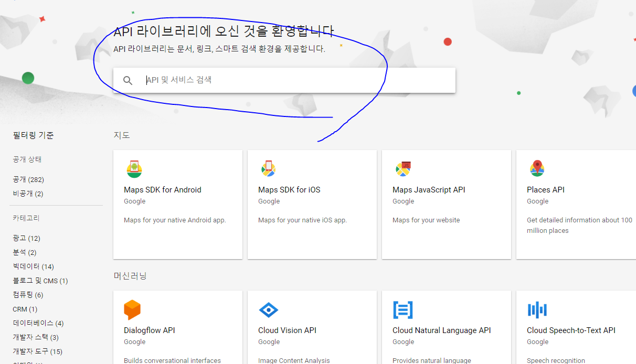The image size is (636, 364).
Task: Select the 개발자 스택 (3) category
Action: [x=36, y=338]
